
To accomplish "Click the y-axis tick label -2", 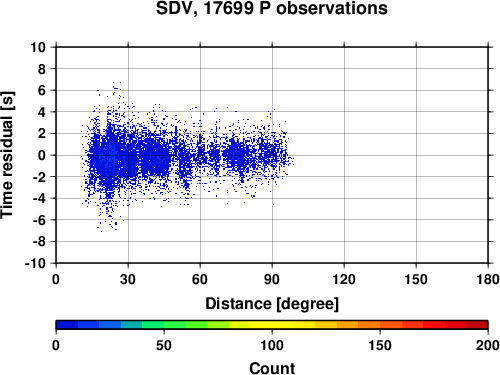I will click(39, 177).
